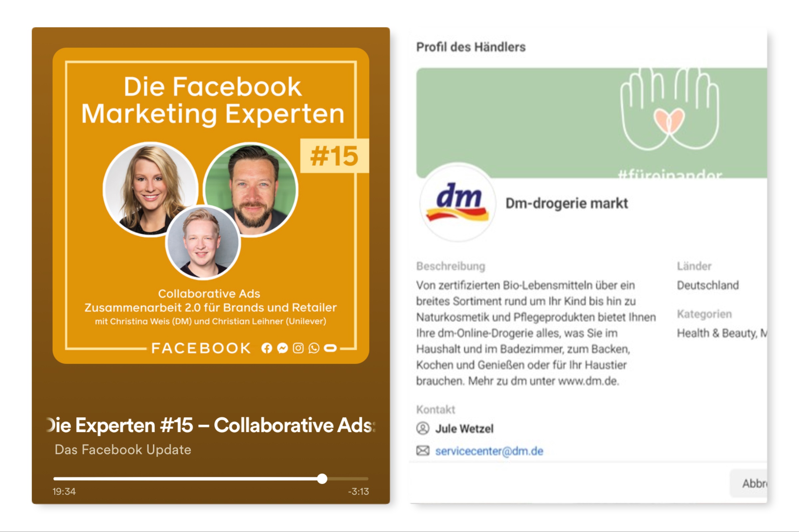Click the WhatsApp icon on the cover art

pos(313,348)
